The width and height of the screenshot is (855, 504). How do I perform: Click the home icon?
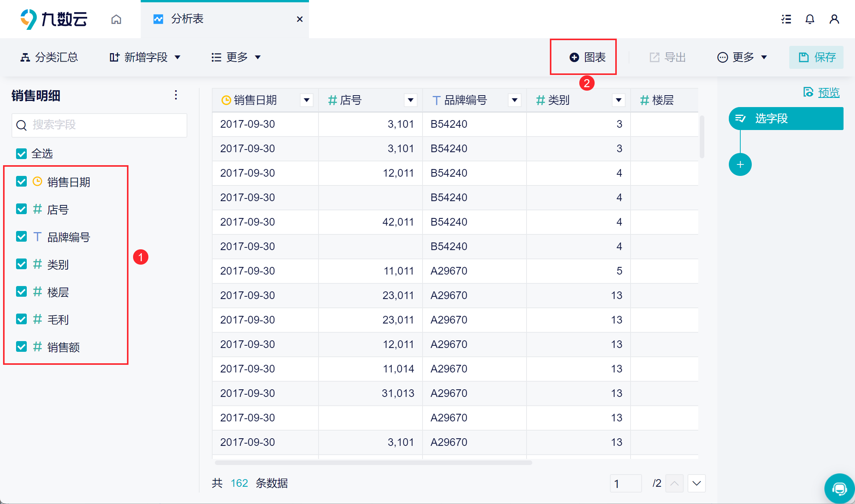116,19
